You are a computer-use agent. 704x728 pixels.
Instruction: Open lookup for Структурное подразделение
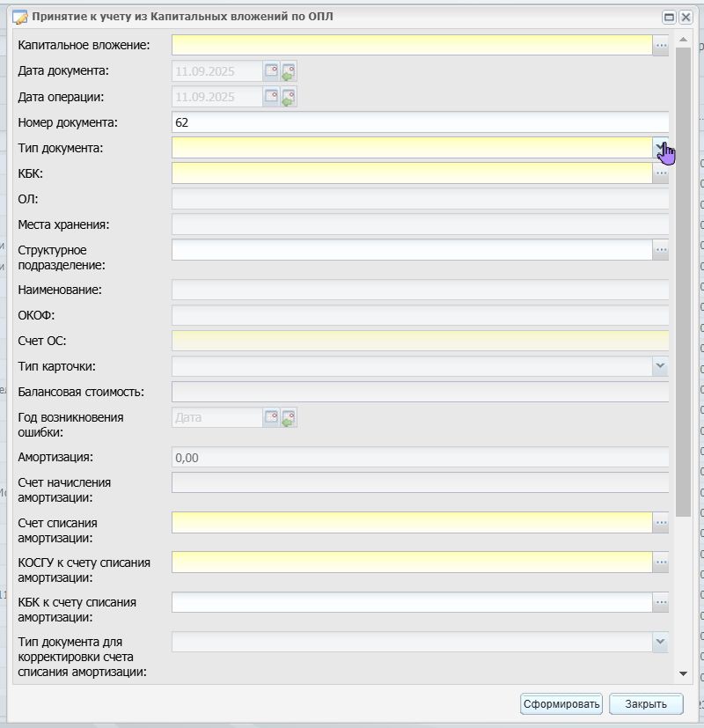(x=660, y=250)
